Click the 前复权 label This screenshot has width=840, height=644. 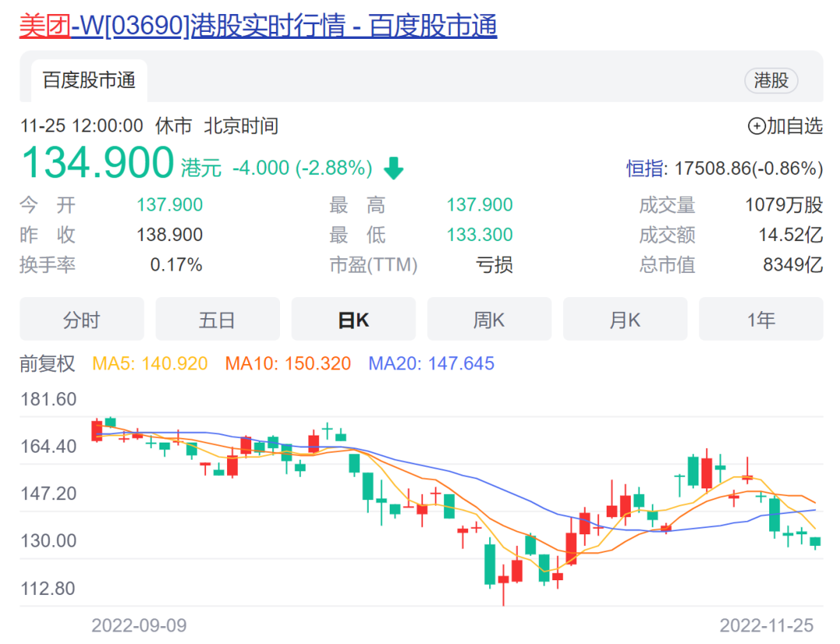point(47,363)
